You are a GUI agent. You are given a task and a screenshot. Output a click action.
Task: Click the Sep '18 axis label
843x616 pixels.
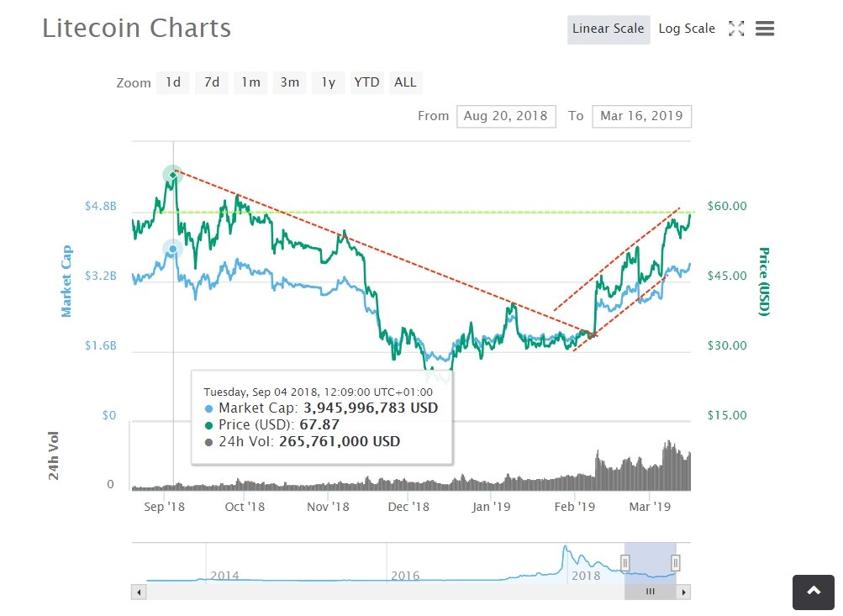164,507
